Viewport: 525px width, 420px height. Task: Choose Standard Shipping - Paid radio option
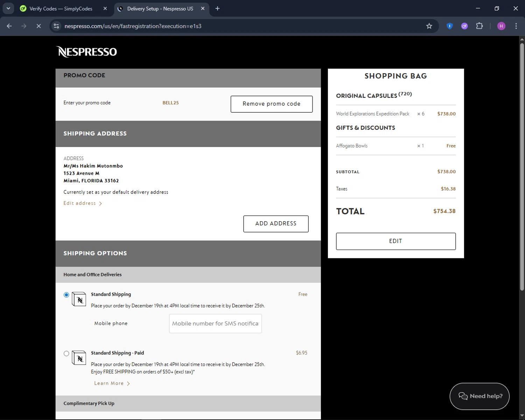66,353
